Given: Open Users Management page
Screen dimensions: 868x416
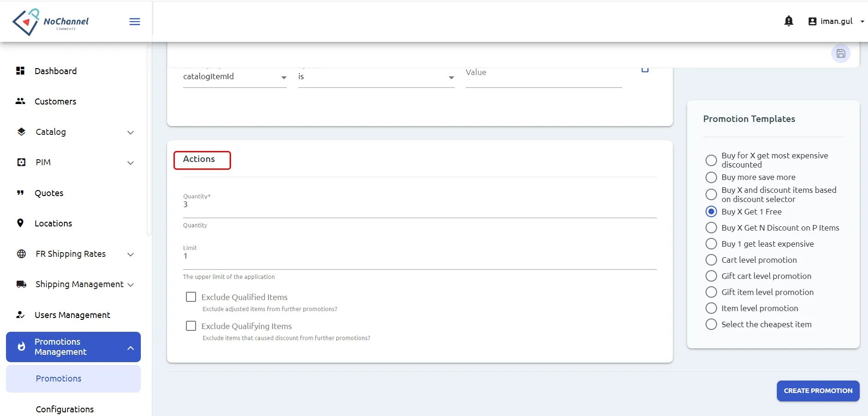Looking at the screenshot, I should click(72, 315).
